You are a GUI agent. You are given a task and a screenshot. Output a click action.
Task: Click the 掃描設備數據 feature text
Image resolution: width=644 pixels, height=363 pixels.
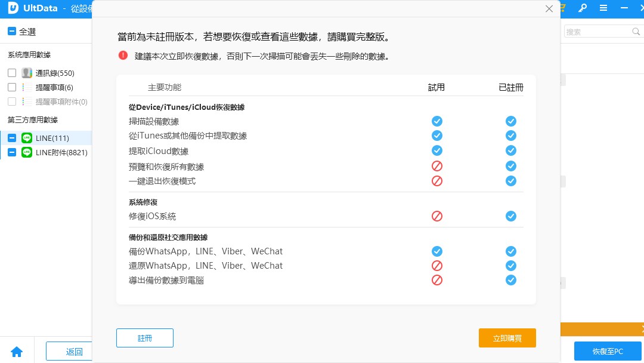click(154, 121)
